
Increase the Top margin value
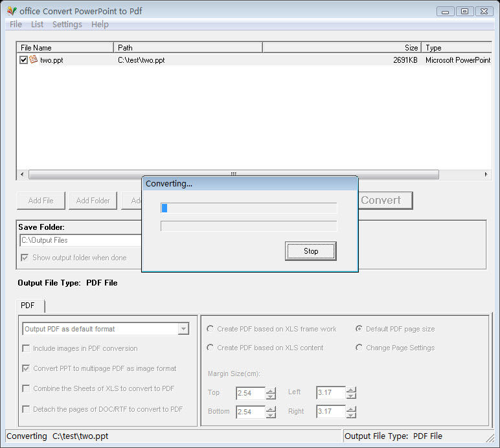pyautogui.click(x=271, y=390)
